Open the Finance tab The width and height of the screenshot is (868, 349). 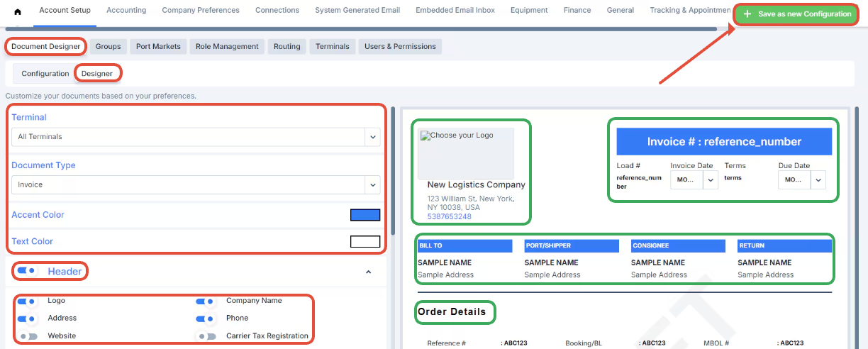coord(577,10)
